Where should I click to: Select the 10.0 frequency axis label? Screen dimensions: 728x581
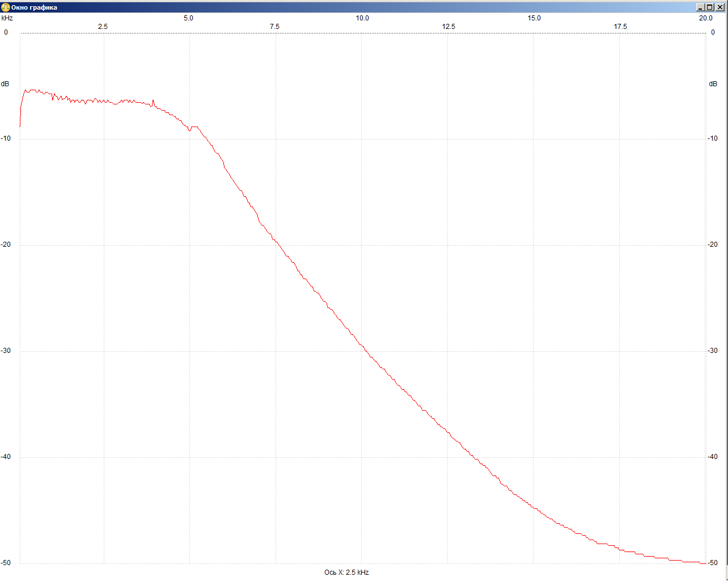click(362, 18)
